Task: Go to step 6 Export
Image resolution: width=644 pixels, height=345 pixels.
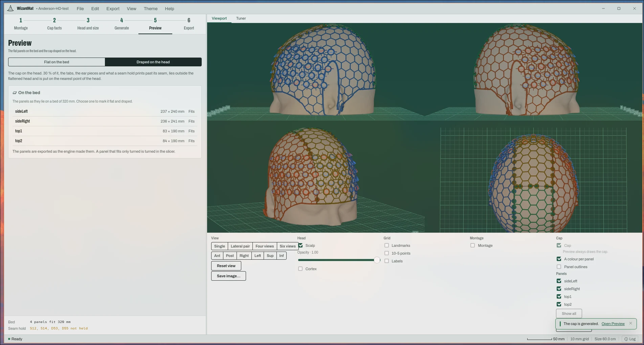Action: (x=189, y=24)
